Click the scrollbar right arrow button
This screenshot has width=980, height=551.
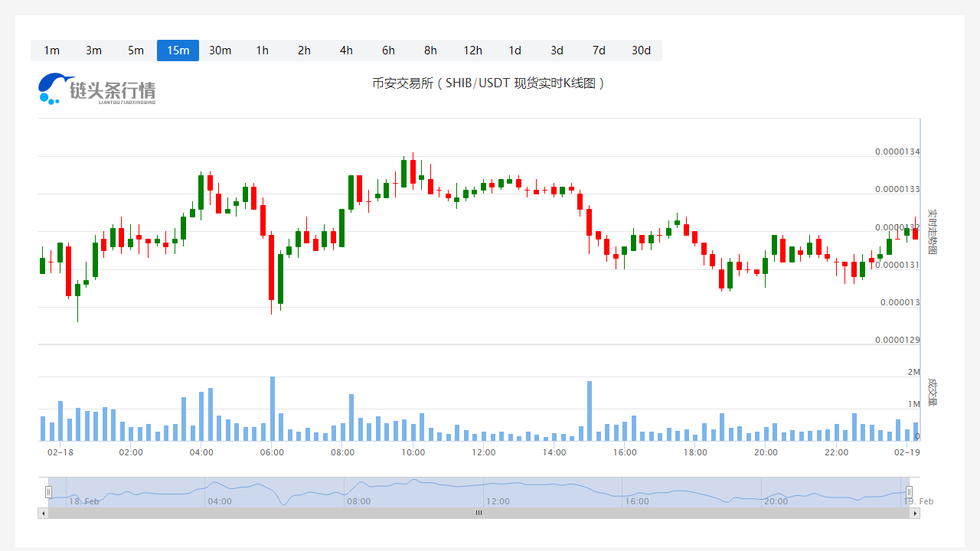click(915, 514)
